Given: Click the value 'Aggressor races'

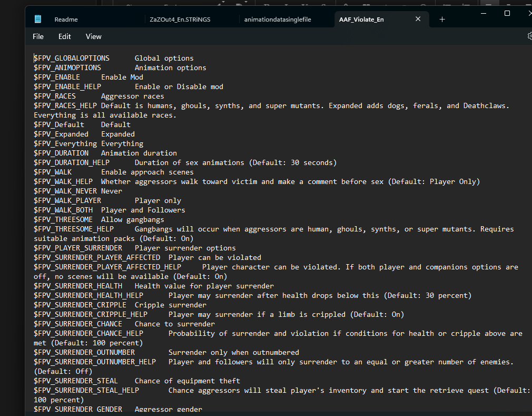Looking at the screenshot, I should click(x=132, y=96).
